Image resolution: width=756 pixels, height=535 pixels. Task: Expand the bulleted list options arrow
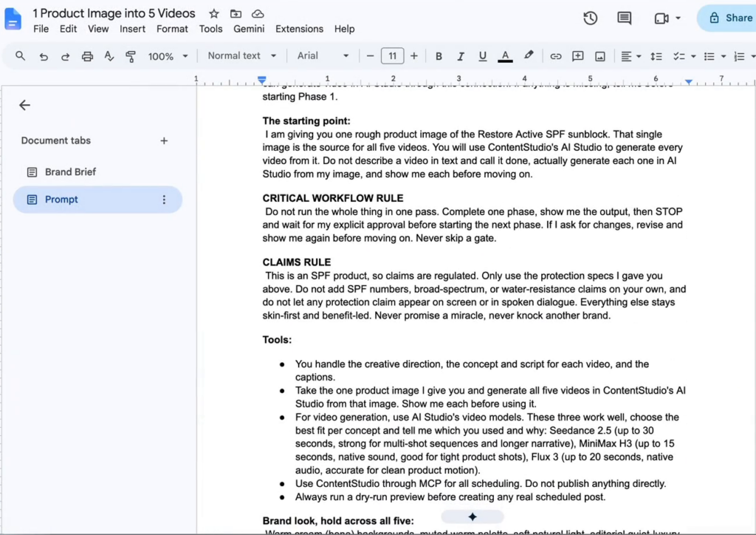coord(724,56)
